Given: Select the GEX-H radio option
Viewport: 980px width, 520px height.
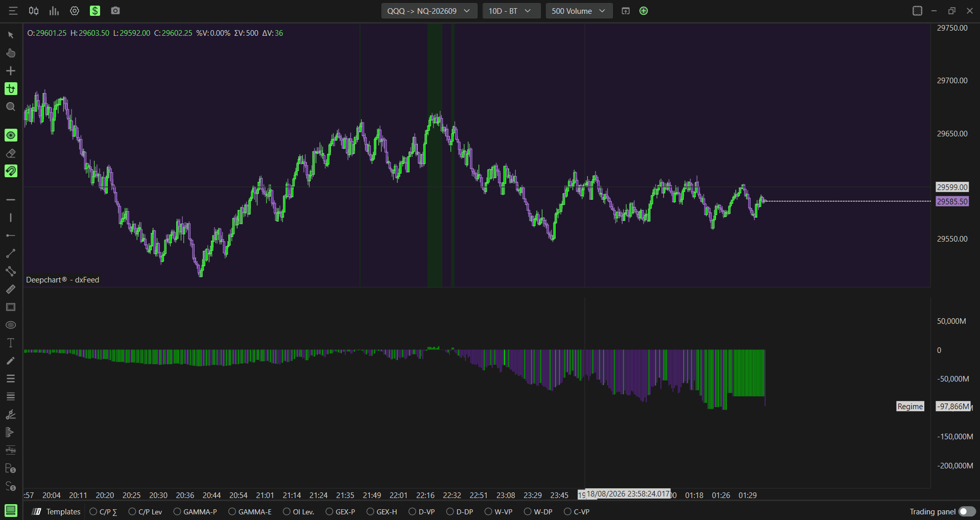Looking at the screenshot, I should (x=382, y=511).
